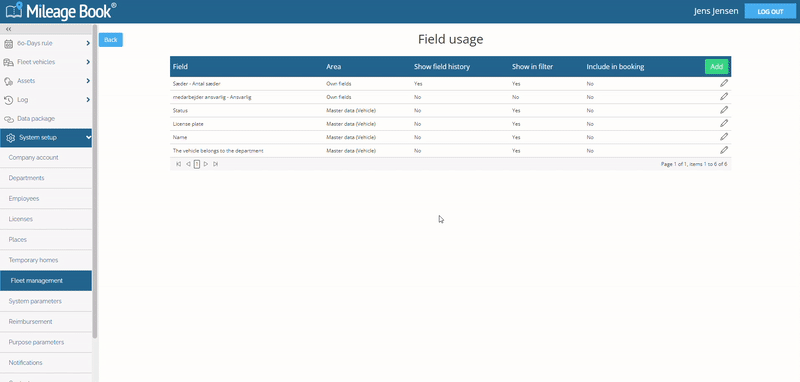
Task: Expand the Log submenu arrow
Action: coord(88,99)
